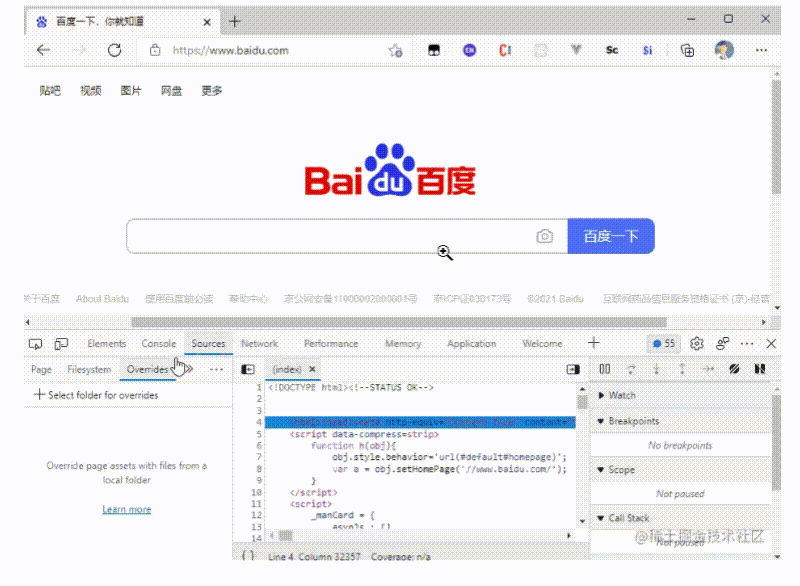Switch to the Console tab
Image resolution: width=800 pixels, height=586 pixels.
[159, 344]
